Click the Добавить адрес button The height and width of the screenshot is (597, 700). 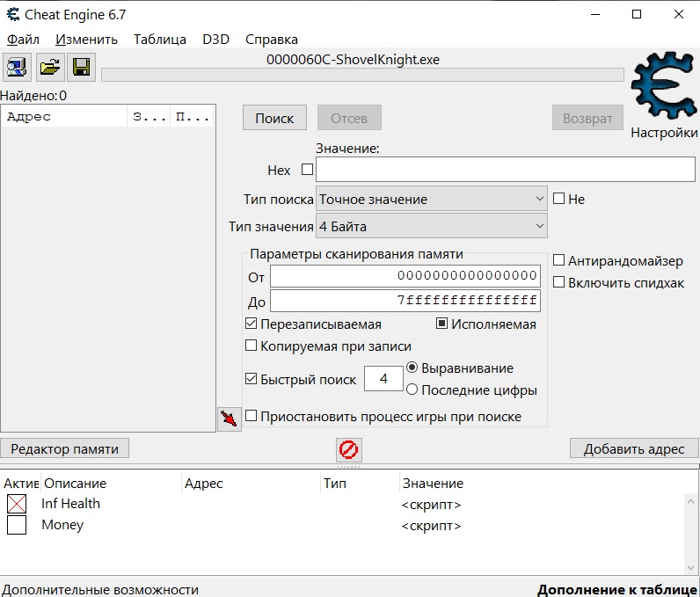[634, 448]
